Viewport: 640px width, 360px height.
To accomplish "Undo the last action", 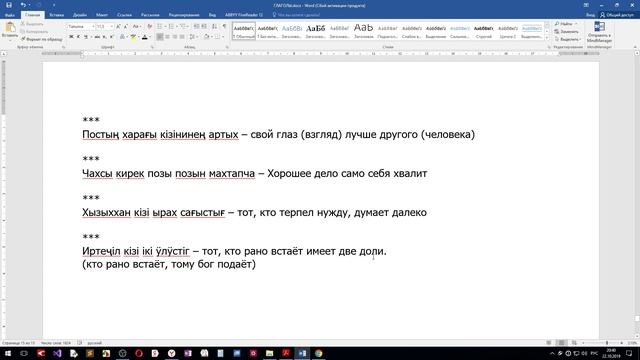I will tap(23, 5).
